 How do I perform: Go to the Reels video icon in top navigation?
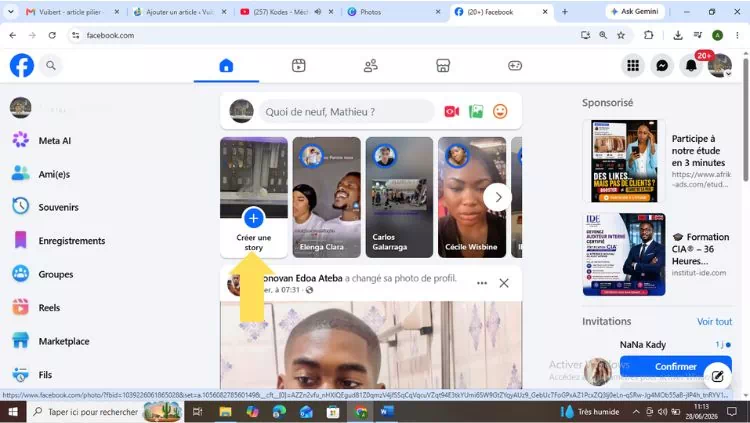click(x=298, y=66)
